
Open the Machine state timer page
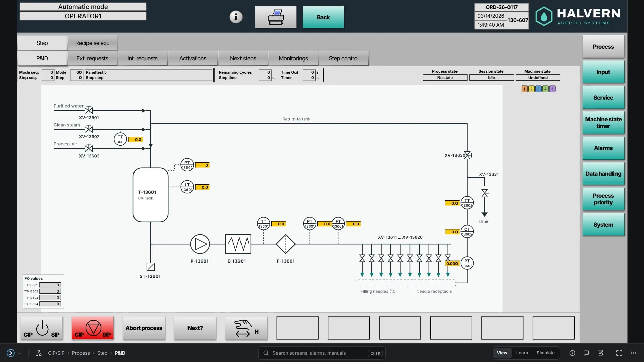603,123
